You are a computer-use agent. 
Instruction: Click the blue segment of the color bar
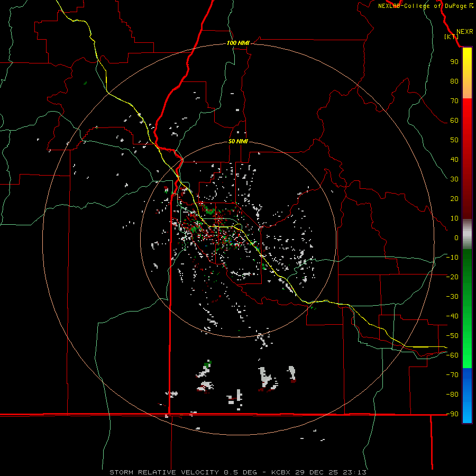click(467, 396)
